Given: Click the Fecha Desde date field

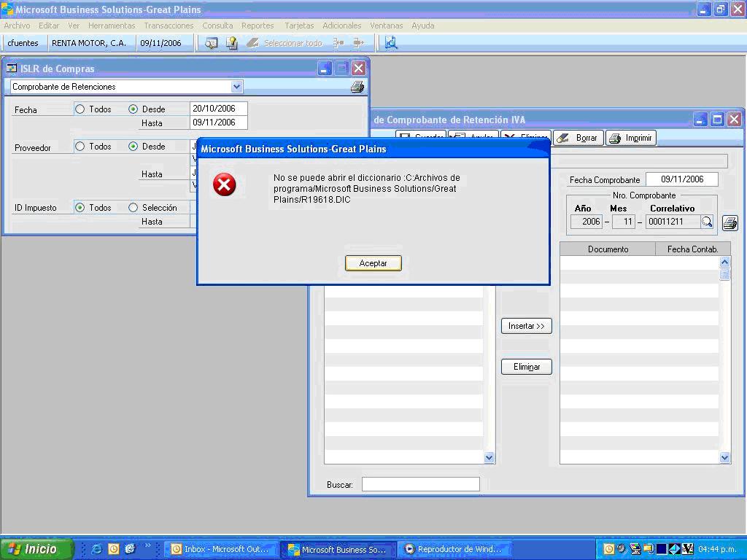Looking at the screenshot, I should (219, 109).
